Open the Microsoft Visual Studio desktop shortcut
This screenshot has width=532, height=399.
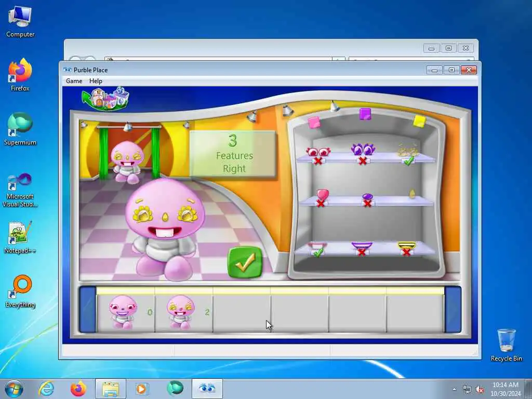click(20, 190)
